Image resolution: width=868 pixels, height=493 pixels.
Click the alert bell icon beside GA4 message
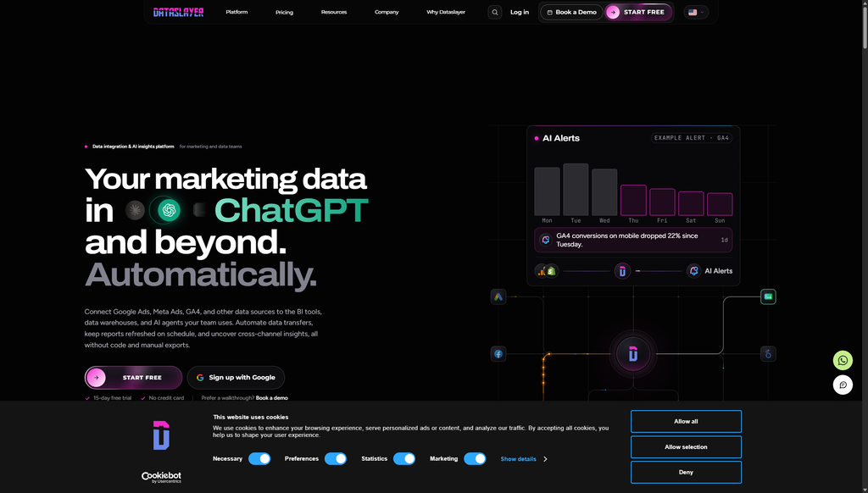tap(546, 240)
